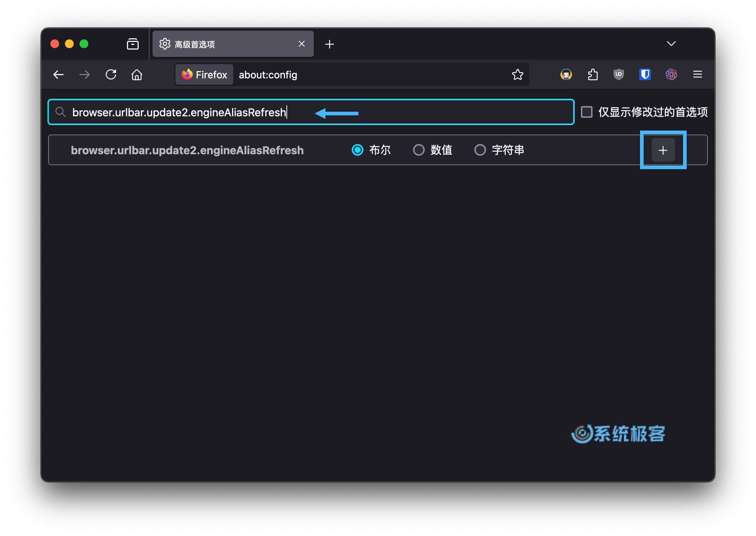Screen dimensions: 756x536
Task: Click the Firefox identity badge in URL bar
Action: pos(204,75)
